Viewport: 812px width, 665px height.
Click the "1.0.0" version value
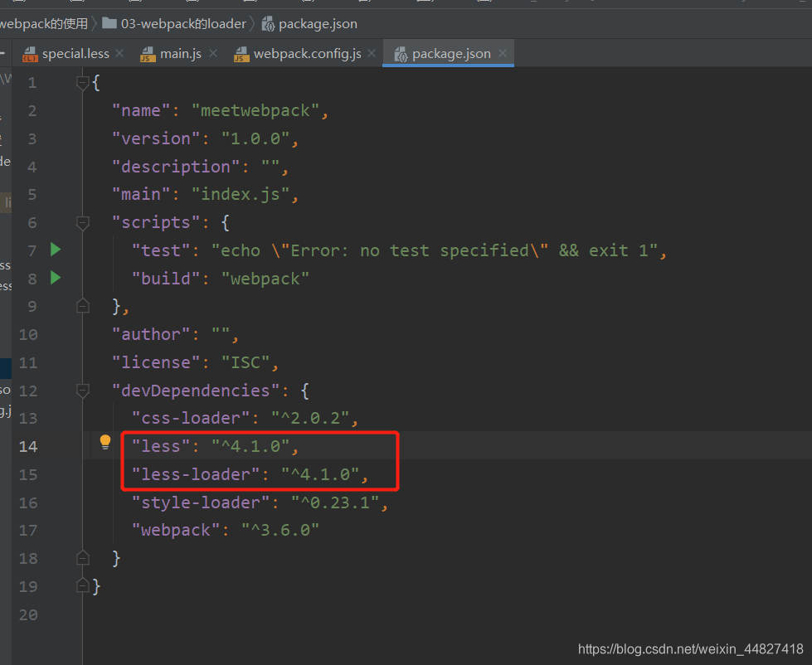pos(255,138)
